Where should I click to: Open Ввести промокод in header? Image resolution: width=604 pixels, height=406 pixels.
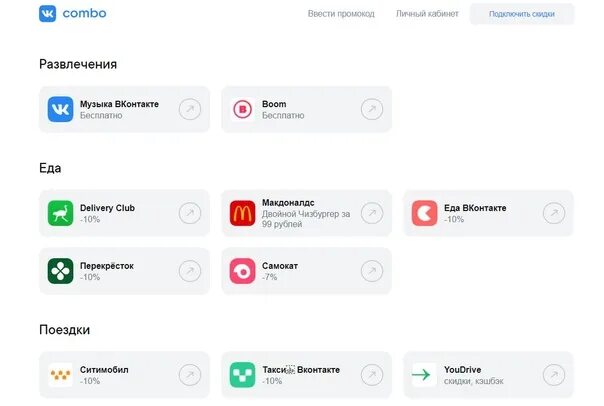341,14
